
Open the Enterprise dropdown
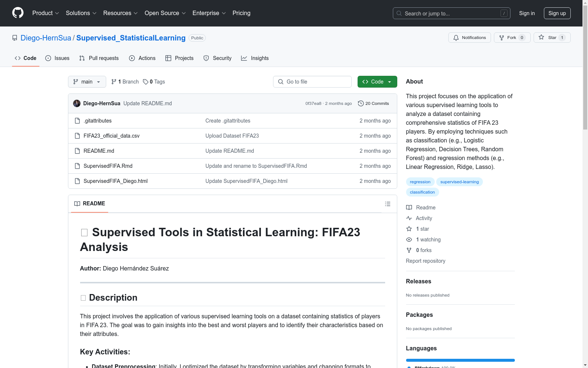tap(209, 13)
